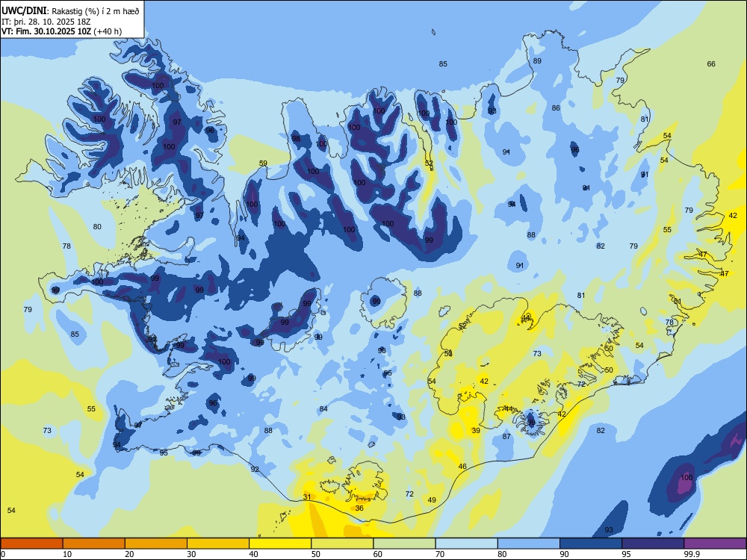Image resolution: width=747 pixels, height=560 pixels.
Task: Click the humidity value '31' on the map
Action: pos(307,497)
